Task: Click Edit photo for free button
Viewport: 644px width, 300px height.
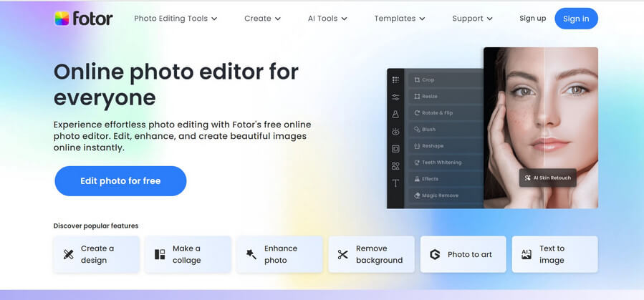Action: (x=120, y=181)
